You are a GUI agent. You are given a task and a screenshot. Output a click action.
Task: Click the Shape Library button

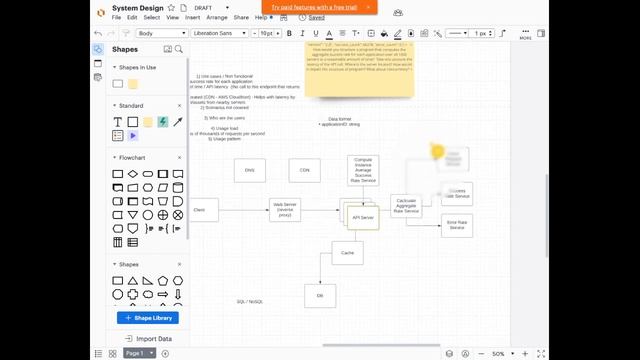148,318
